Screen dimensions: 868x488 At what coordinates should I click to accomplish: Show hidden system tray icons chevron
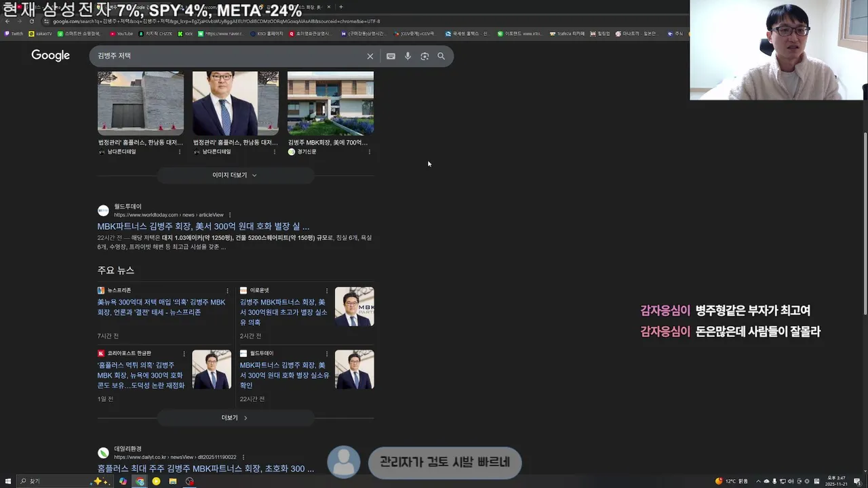coord(758,481)
